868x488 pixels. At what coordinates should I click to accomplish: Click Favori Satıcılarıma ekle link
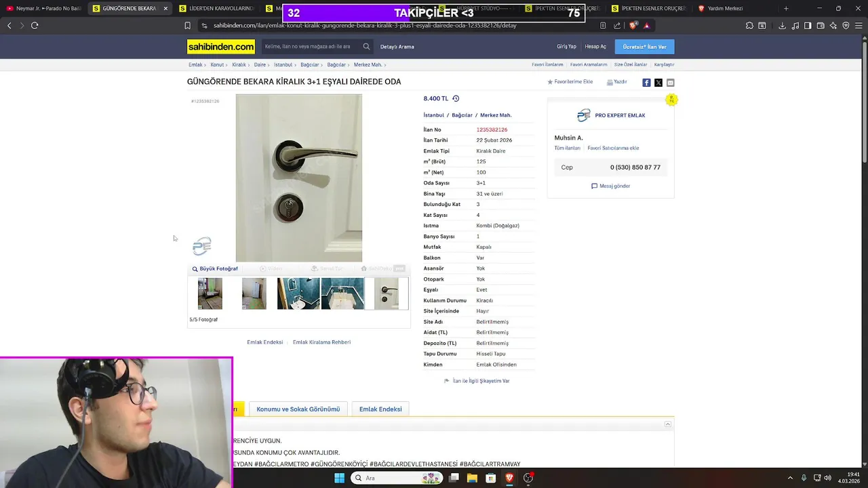click(x=613, y=148)
